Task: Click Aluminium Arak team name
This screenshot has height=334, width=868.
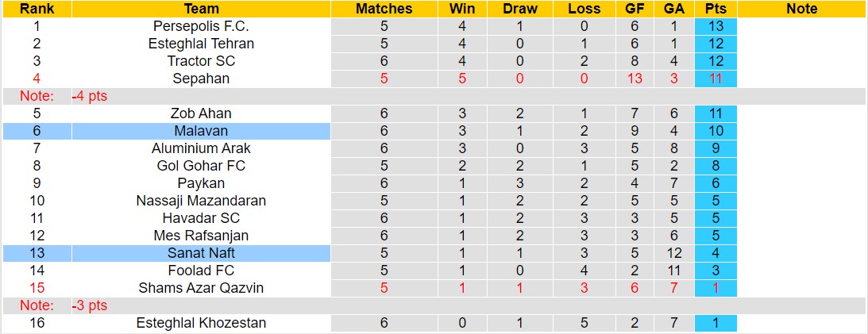Action: click(x=201, y=148)
